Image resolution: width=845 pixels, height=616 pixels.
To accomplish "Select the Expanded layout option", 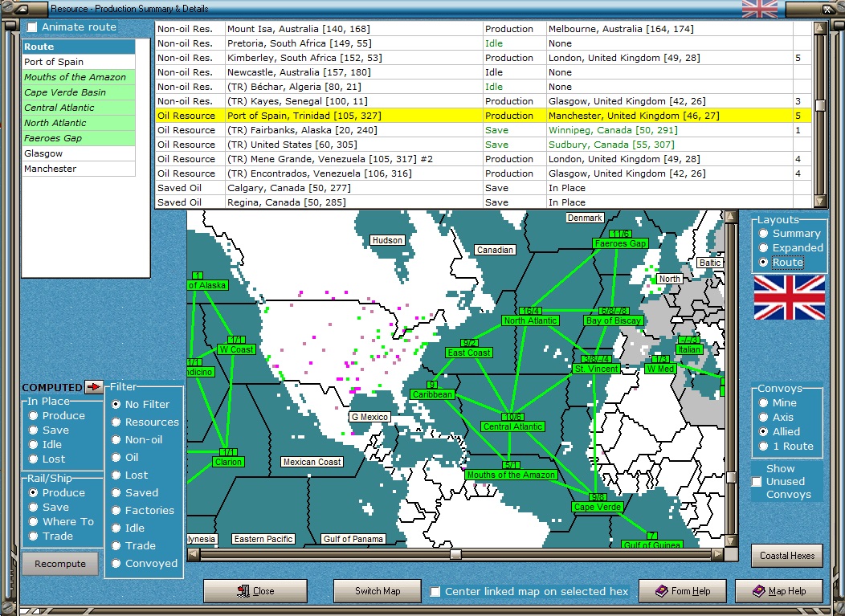I will [764, 248].
